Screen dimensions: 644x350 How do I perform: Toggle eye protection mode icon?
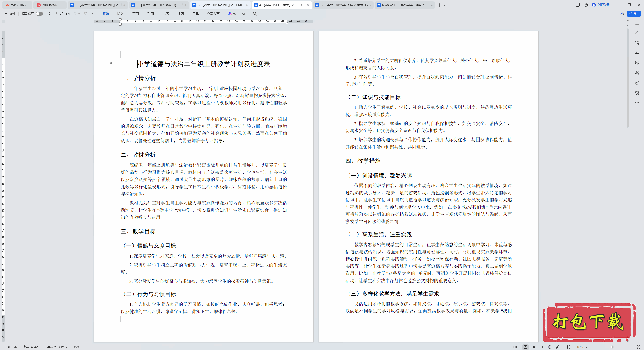(515, 347)
